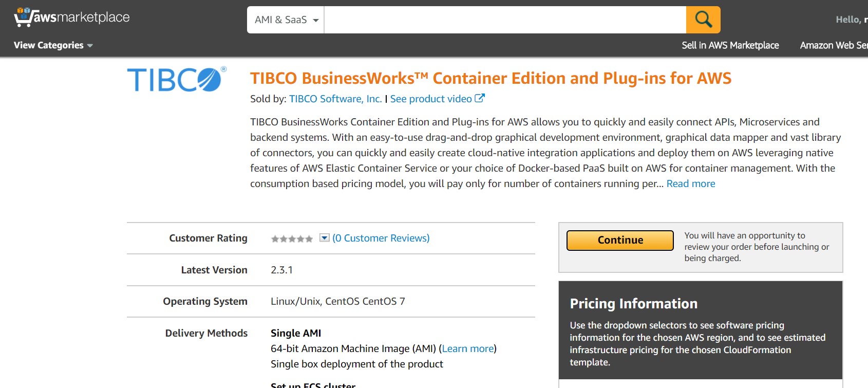Click the orange search magnifier button

(703, 20)
